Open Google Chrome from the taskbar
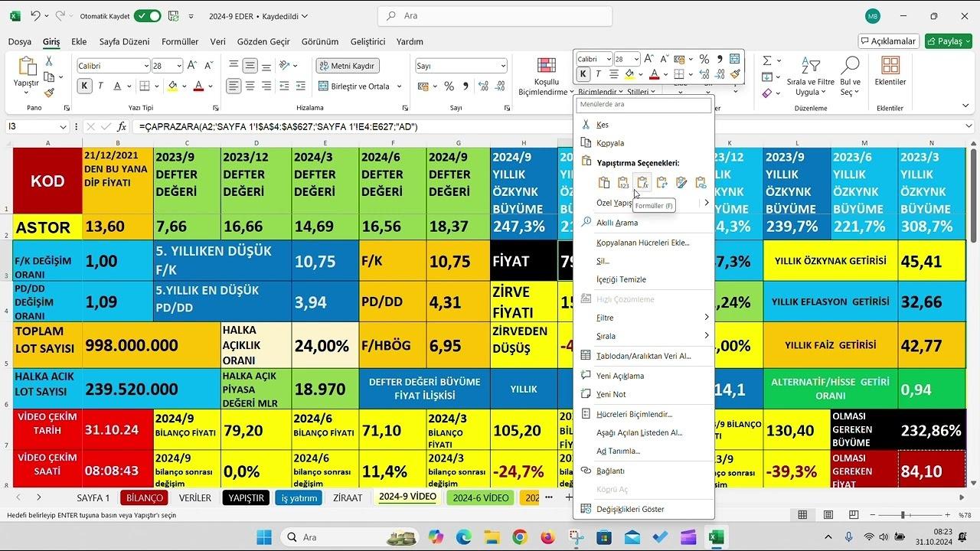This screenshot has height=551, width=980. click(520, 537)
